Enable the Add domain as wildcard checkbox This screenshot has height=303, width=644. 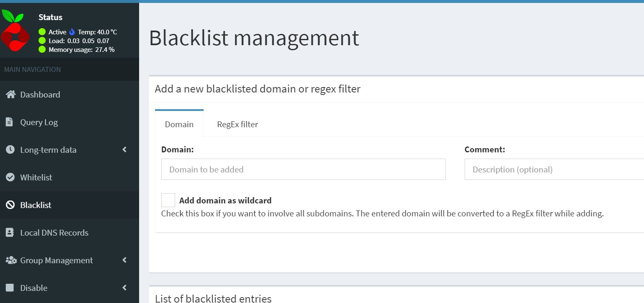tap(168, 200)
